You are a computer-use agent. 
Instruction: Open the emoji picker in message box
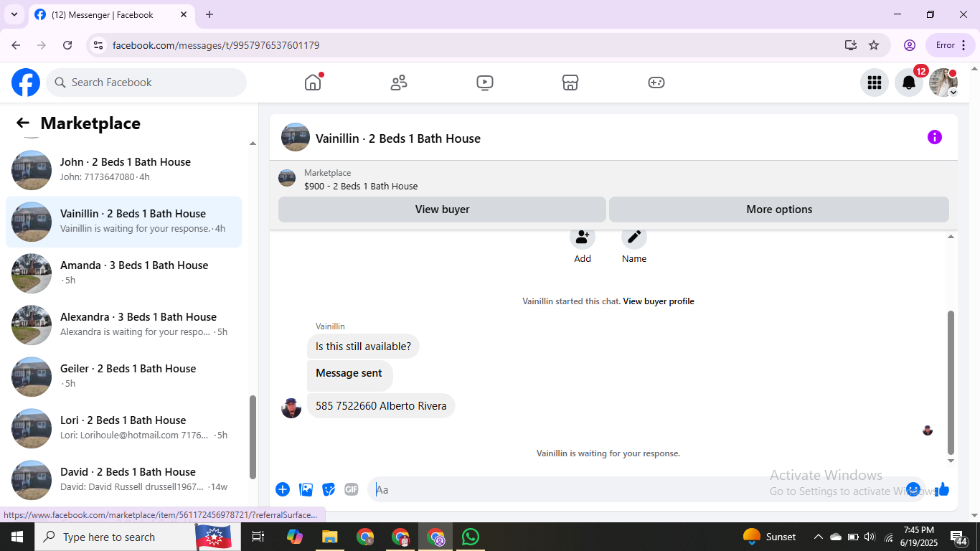[x=913, y=489]
